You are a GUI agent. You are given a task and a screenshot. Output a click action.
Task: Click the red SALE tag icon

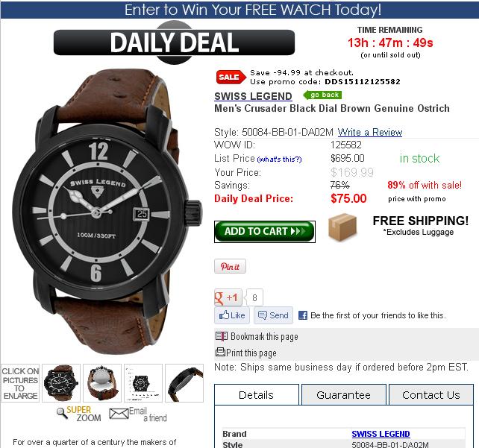coord(231,77)
